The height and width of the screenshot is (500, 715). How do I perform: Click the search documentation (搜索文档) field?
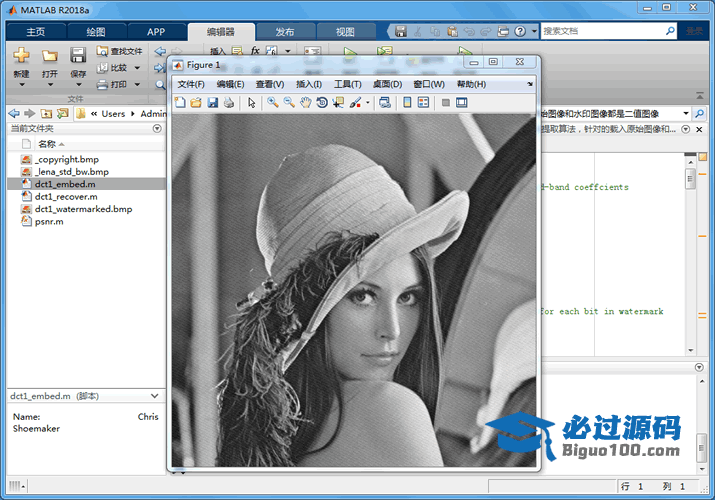tap(603, 31)
